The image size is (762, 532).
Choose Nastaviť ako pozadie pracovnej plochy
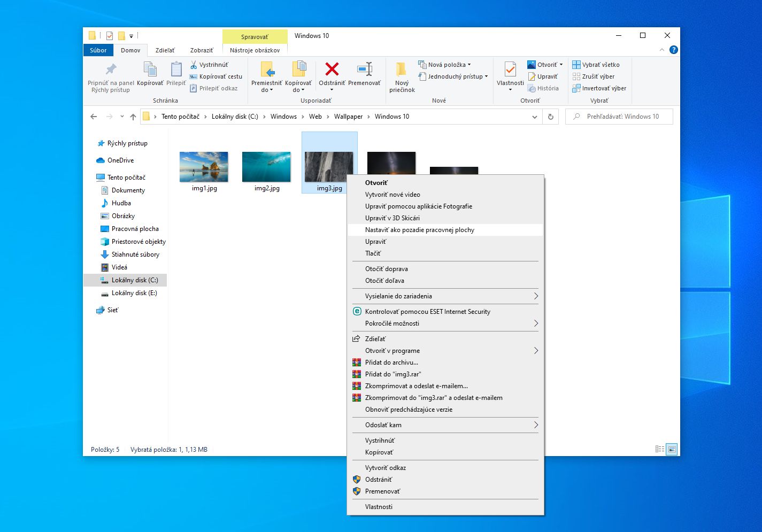tap(445, 230)
